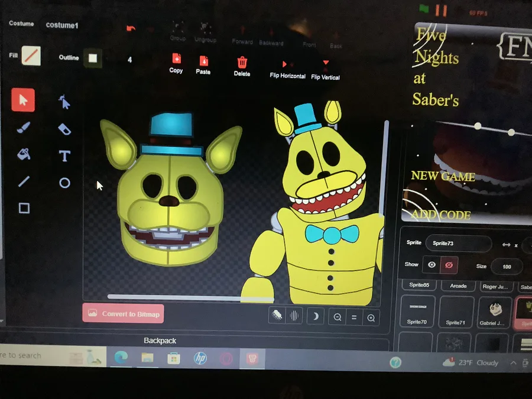Click the green flag to start
532x399 pixels.
pyautogui.click(x=424, y=9)
